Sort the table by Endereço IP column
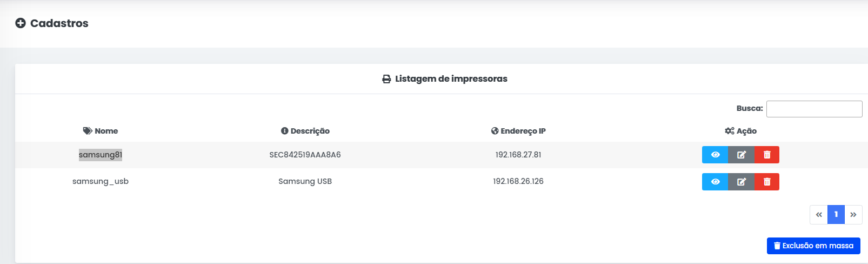868x264 pixels. point(518,131)
